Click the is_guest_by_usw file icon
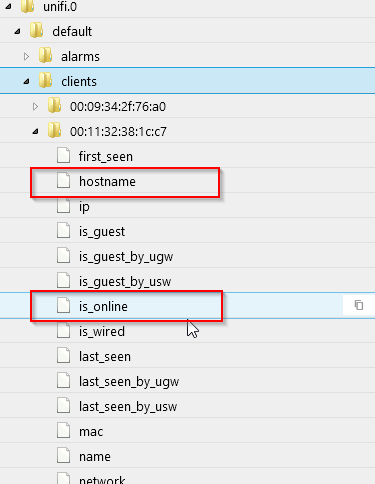Image resolution: width=375 pixels, height=484 pixels. pyautogui.click(x=63, y=281)
